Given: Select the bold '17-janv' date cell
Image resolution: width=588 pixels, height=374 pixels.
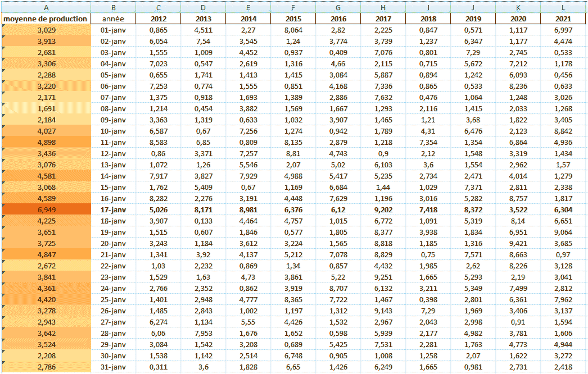Looking at the screenshot, I should tap(113, 210).
